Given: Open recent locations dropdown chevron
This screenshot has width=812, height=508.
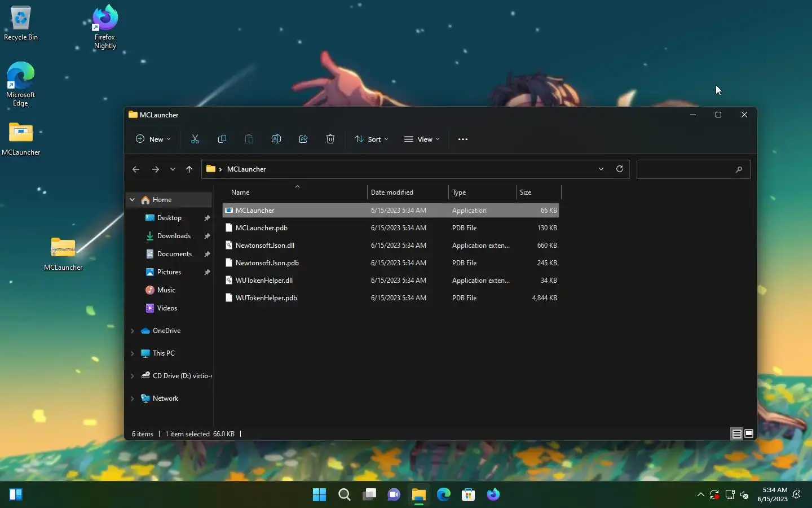Looking at the screenshot, I should click(x=173, y=169).
